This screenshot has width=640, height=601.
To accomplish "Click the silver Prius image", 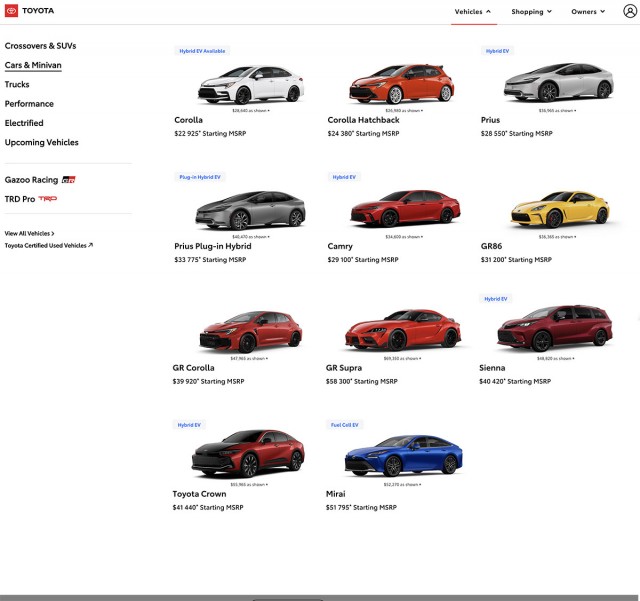I will [x=558, y=82].
